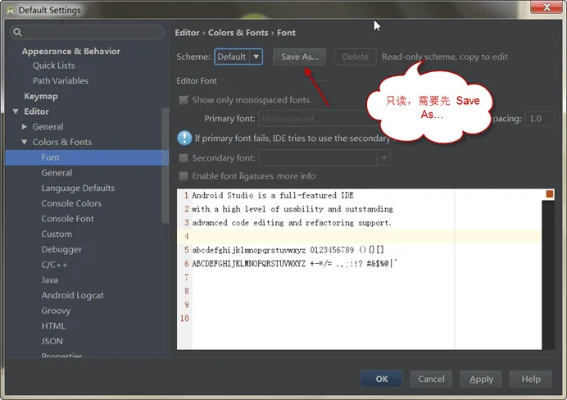Expand the General tree node

pos(24,127)
